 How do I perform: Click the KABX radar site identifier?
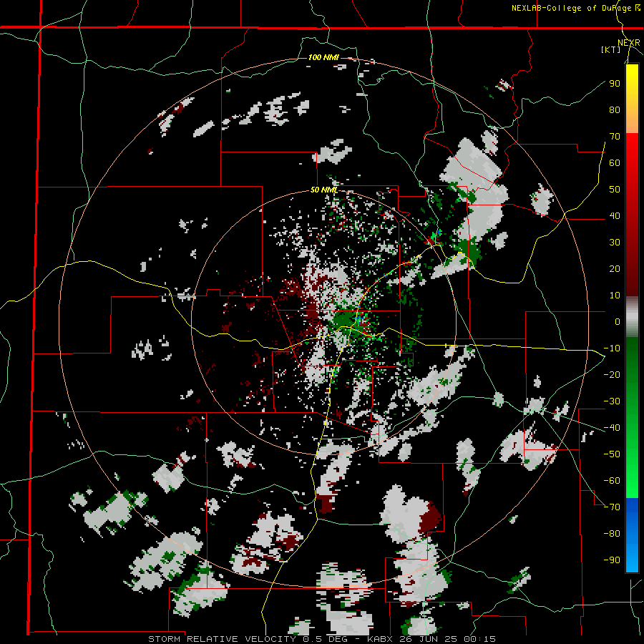(x=381, y=639)
